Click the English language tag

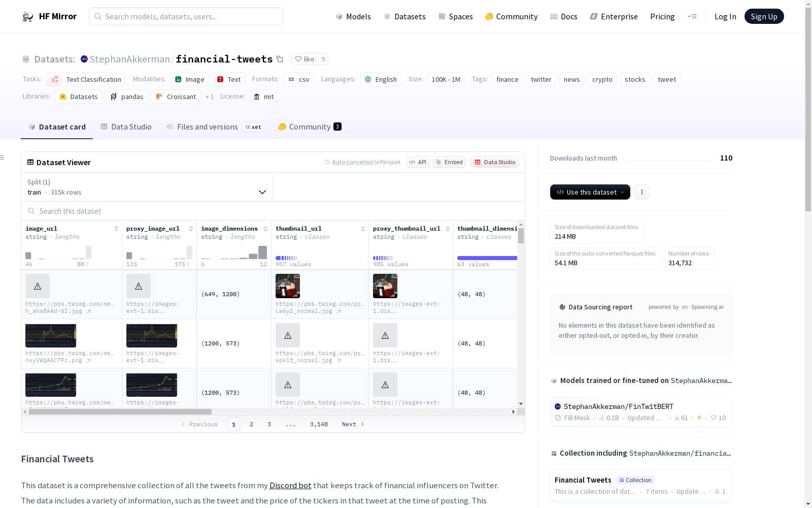click(x=381, y=79)
